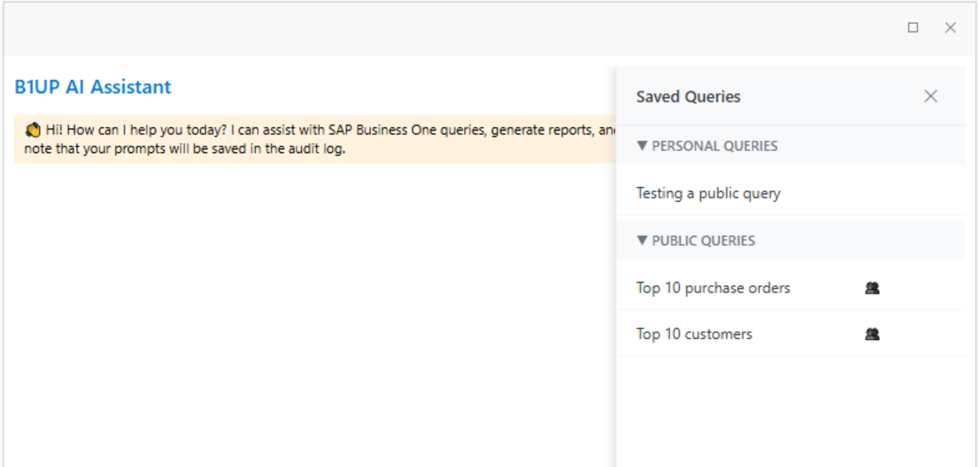The image size is (980, 467).
Task: Click the people icon beside Top 10 purchase orders
Action: 872,288
